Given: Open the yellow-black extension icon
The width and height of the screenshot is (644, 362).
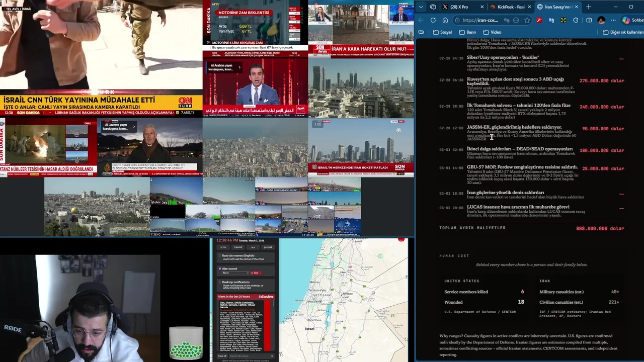Looking at the screenshot, I should [563, 20].
